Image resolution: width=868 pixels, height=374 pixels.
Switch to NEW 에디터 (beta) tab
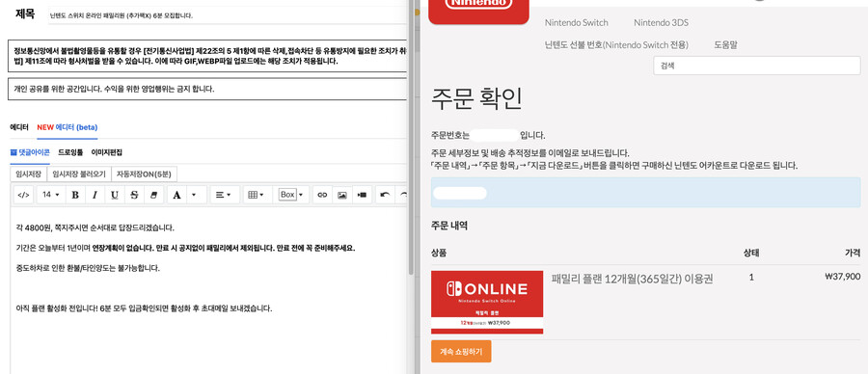68,127
